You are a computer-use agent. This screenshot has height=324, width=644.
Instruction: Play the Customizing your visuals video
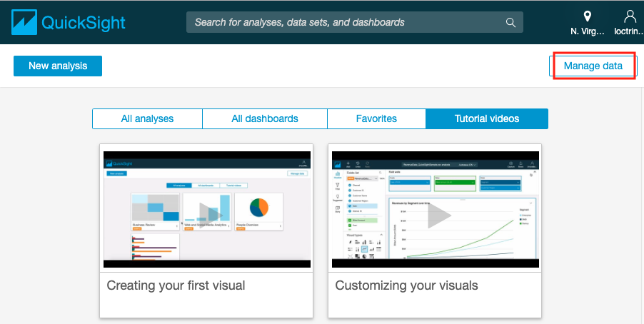tap(439, 216)
